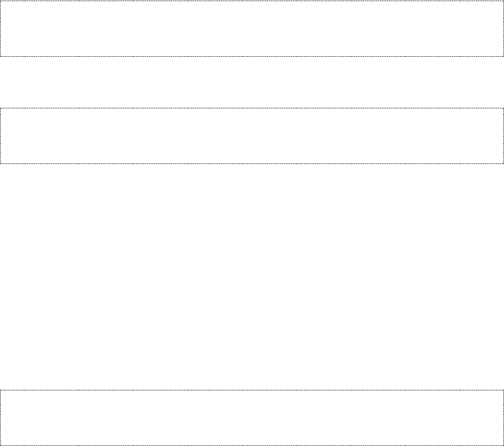The image size is (504, 446).
Task: Click the large blank area above the bottom box
Action: [x=252, y=277]
